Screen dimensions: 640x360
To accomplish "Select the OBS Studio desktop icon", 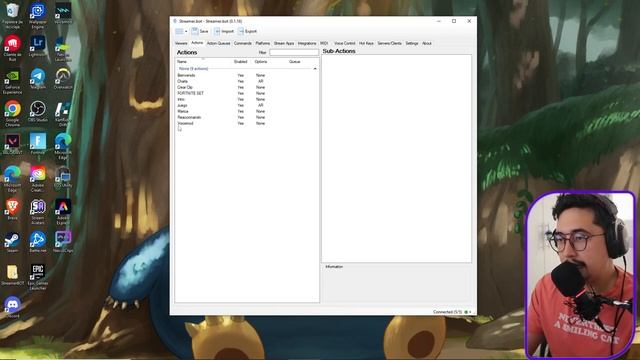I will coord(38,111).
